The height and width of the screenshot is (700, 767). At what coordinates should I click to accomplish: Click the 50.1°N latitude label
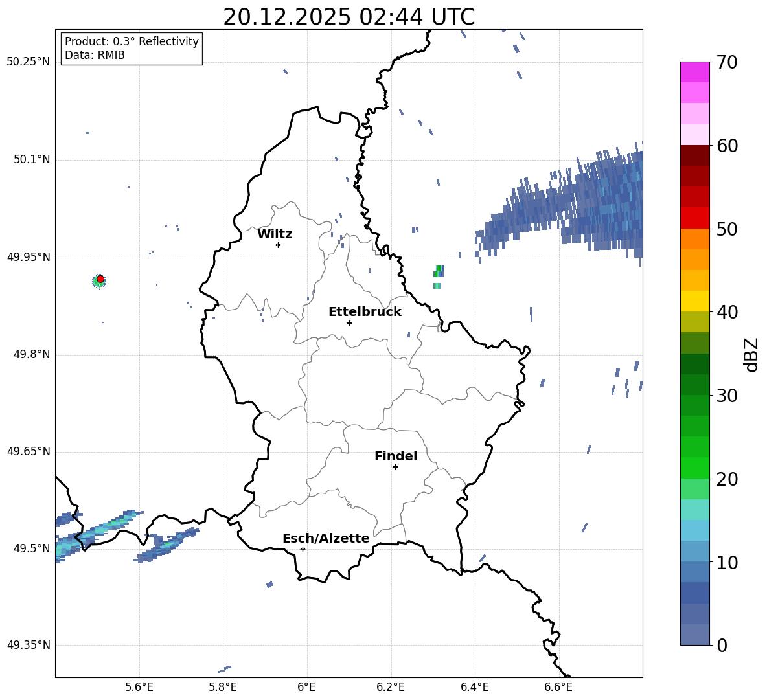(x=32, y=160)
